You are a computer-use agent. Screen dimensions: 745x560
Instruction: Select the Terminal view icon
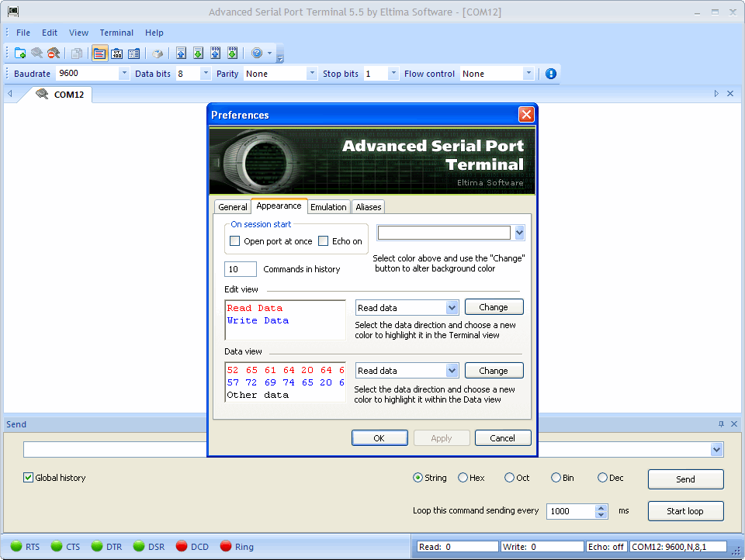[99, 53]
